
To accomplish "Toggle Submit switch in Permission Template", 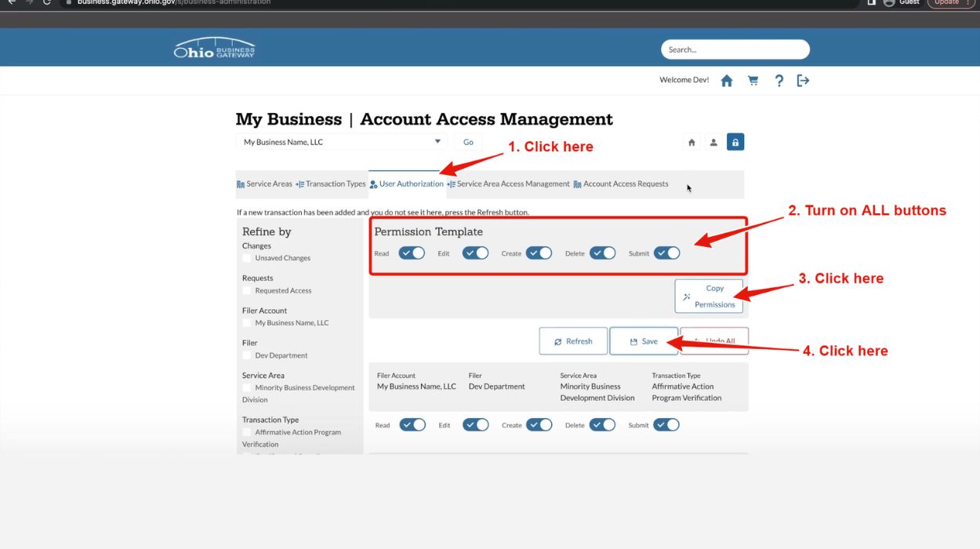I will (666, 253).
